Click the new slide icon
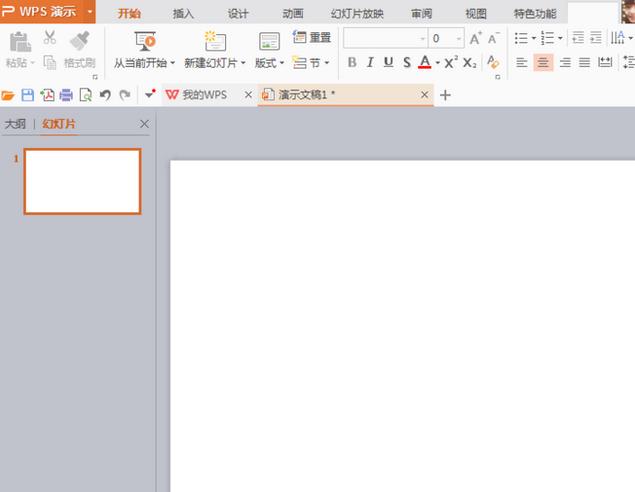 pyautogui.click(x=215, y=41)
